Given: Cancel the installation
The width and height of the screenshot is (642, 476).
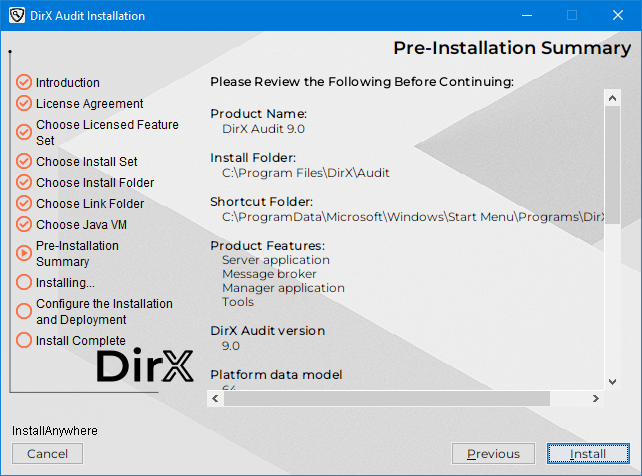Looking at the screenshot, I should coord(47,454).
